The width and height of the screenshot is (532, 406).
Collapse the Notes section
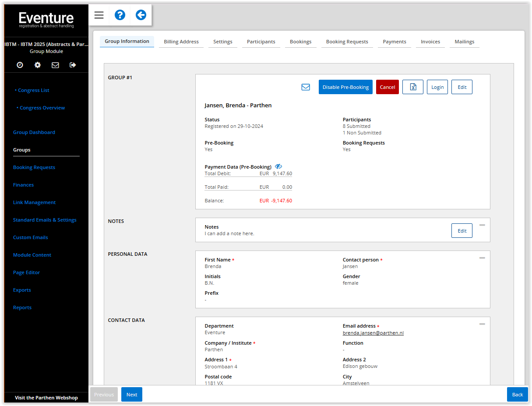pos(482,225)
